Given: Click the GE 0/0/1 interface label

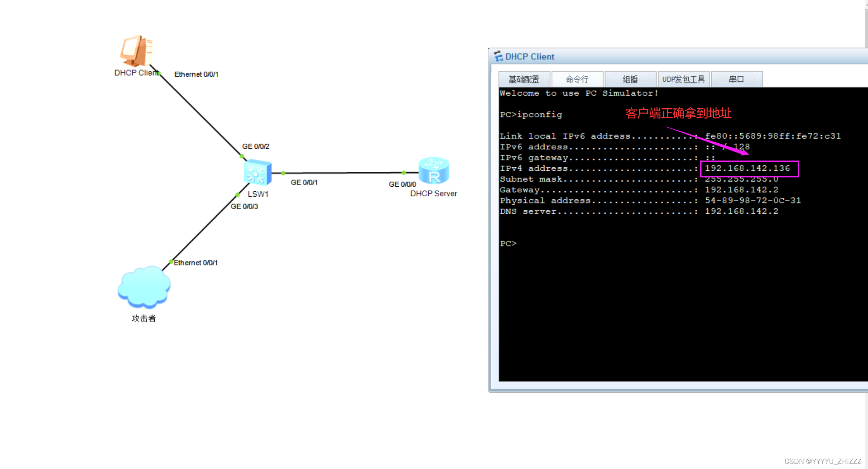Looking at the screenshot, I should pos(304,182).
